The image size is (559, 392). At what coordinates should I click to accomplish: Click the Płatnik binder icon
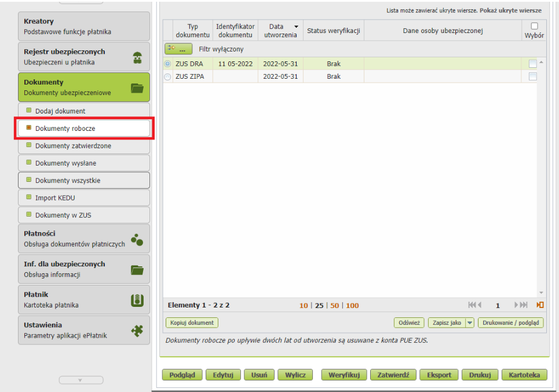[137, 300]
